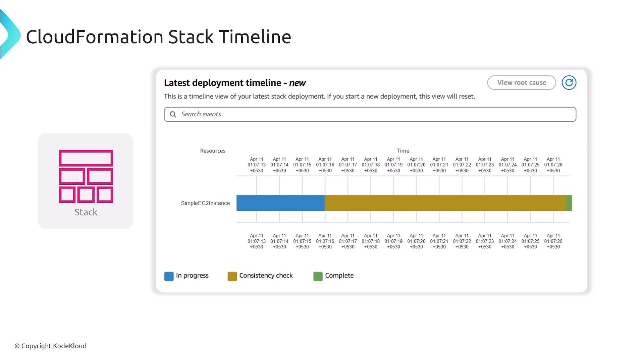Click the Complete legend text
This screenshot has width=644, height=362.
[x=339, y=276]
